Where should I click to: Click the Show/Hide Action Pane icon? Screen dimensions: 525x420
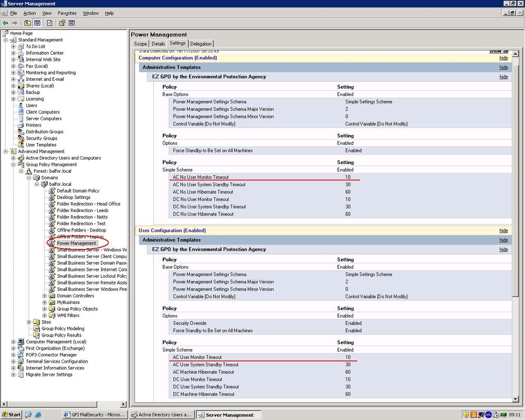coord(71,23)
